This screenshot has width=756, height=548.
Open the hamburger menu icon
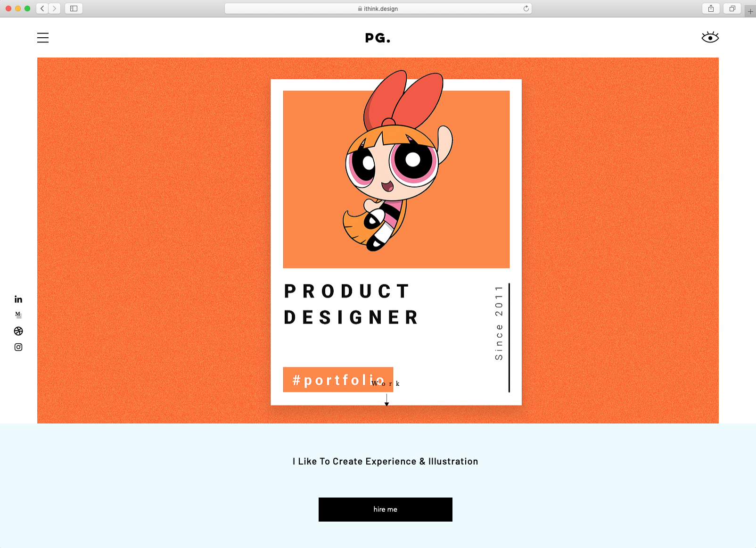tap(43, 38)
